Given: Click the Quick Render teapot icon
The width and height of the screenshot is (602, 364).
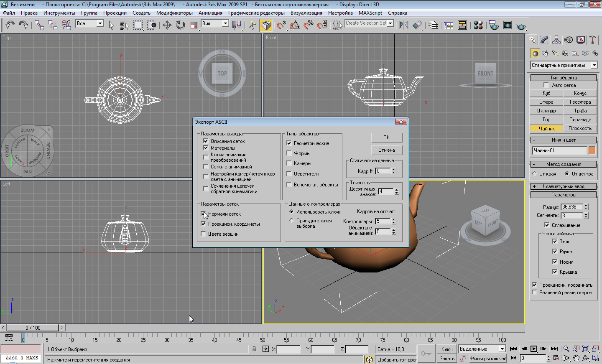Looking at the screenshot, I should (x=520, y=26).
